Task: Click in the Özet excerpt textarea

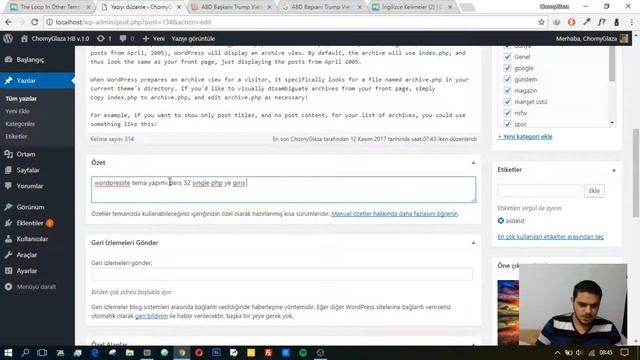Action: point(284,190)
